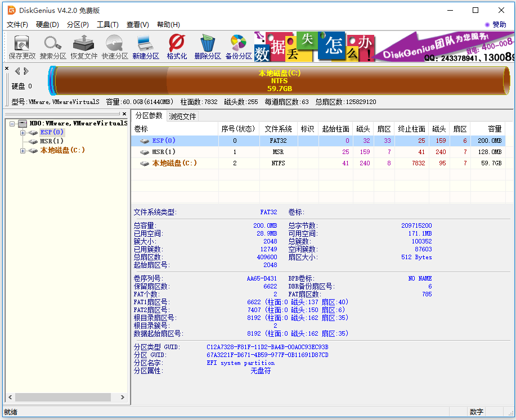This screenshot has width=516, height=420.
Task: Open the 恢复文件 (Recover Files) tool
Action: (84, 46)
